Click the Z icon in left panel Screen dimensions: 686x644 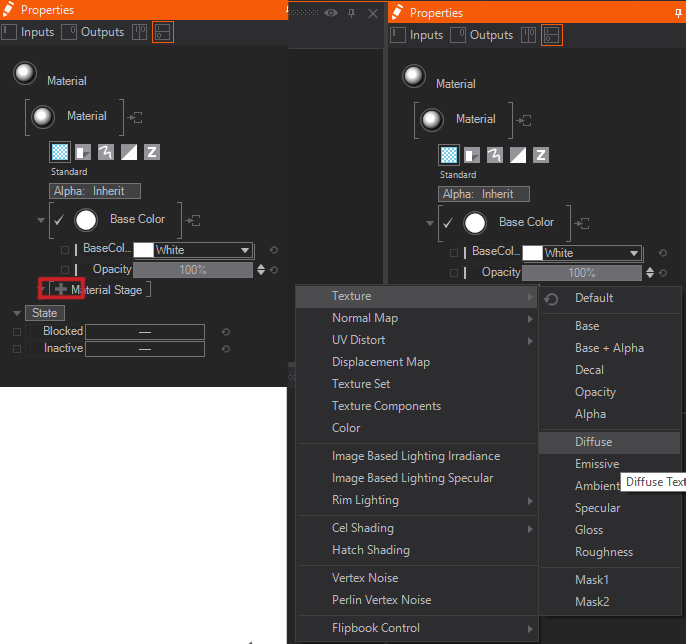pos(152,152)
